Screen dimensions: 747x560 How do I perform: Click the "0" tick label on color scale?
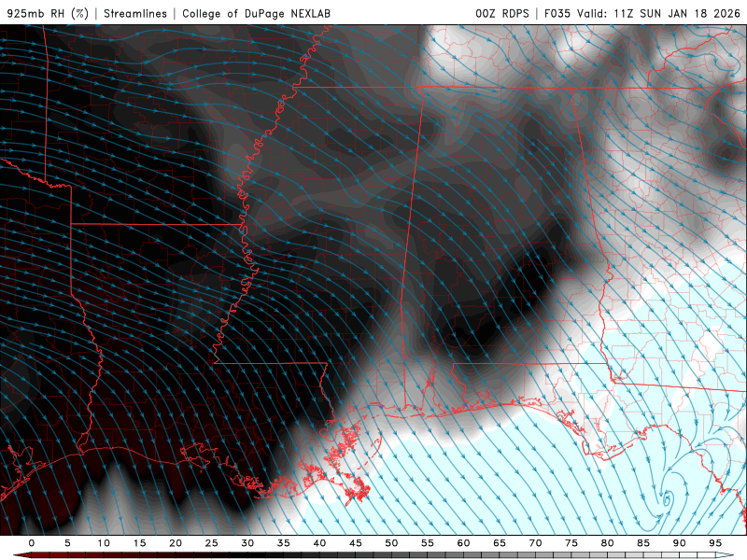[32, 543]
